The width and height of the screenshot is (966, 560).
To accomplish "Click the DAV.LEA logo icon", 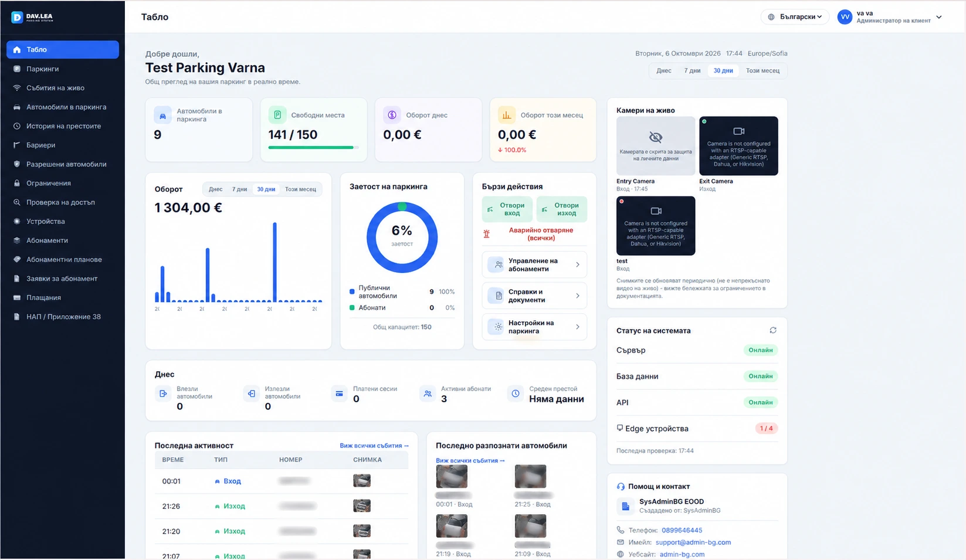I will tap(17, 18).
